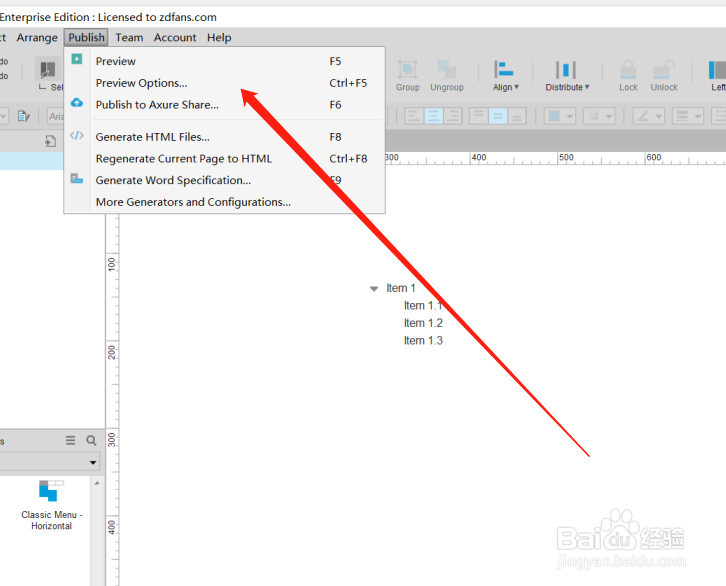Click the Distribute toolbar icon
The width and height of the screenshot is (726, 586).
pos(565,69)
